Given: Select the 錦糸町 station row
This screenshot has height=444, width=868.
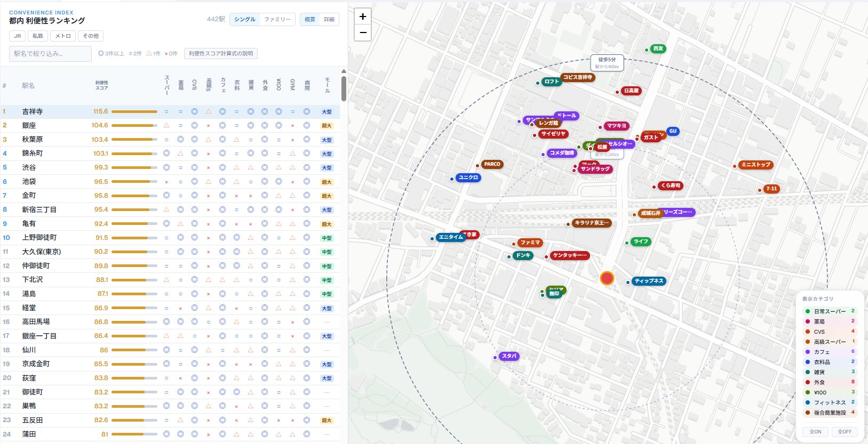Looking at the screenshot, I should [x=170, y=154].
